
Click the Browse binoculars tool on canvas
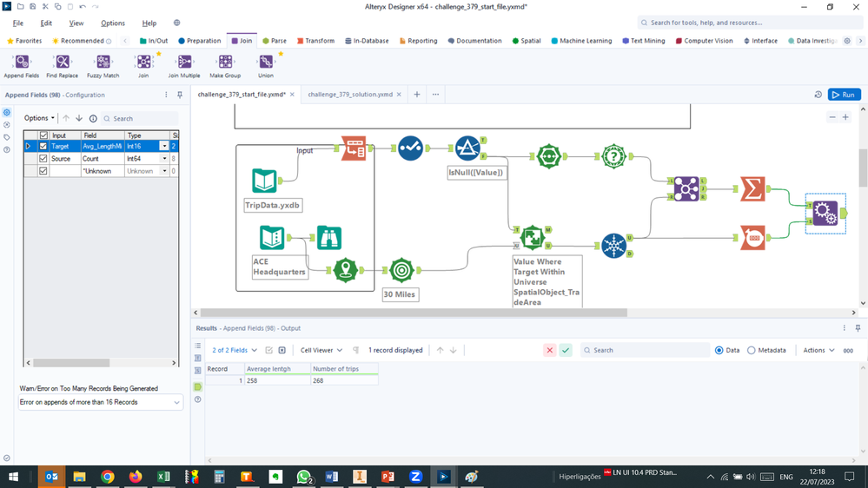point(328,237)
